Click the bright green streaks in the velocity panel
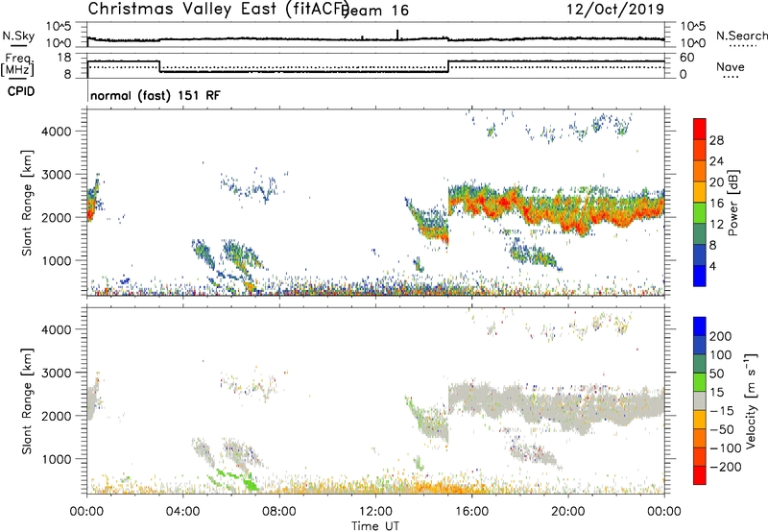The width and height of the screenshot is (768, 532). coord(233,479)
